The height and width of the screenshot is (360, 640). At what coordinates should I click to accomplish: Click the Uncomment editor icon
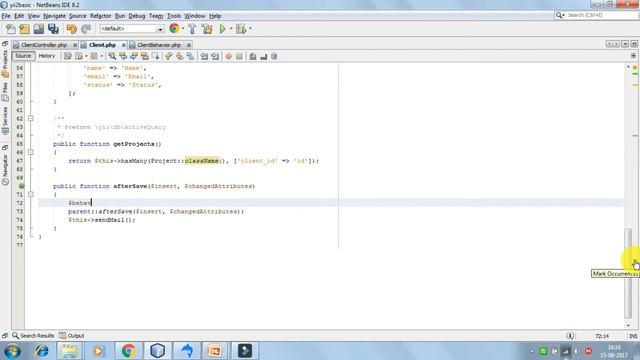tap(264, 56)
